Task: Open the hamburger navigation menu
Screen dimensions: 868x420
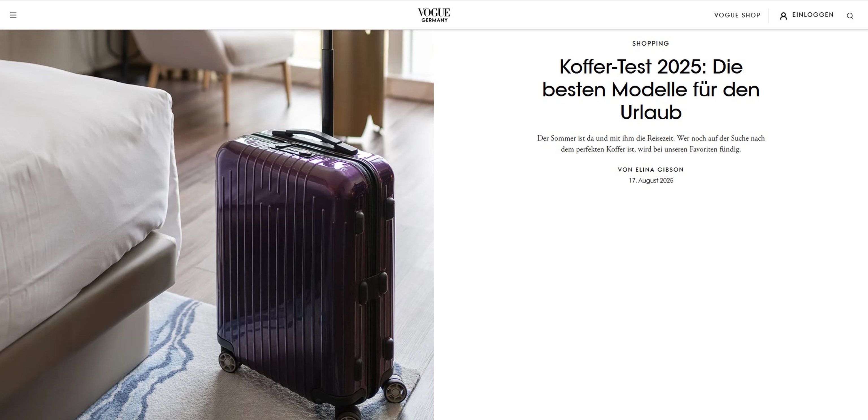Action: coord(13,15)
